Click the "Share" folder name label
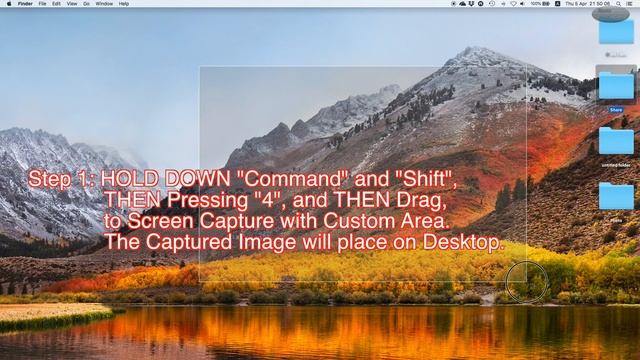Viewport: 640px width, 360px height. (616, 110)
